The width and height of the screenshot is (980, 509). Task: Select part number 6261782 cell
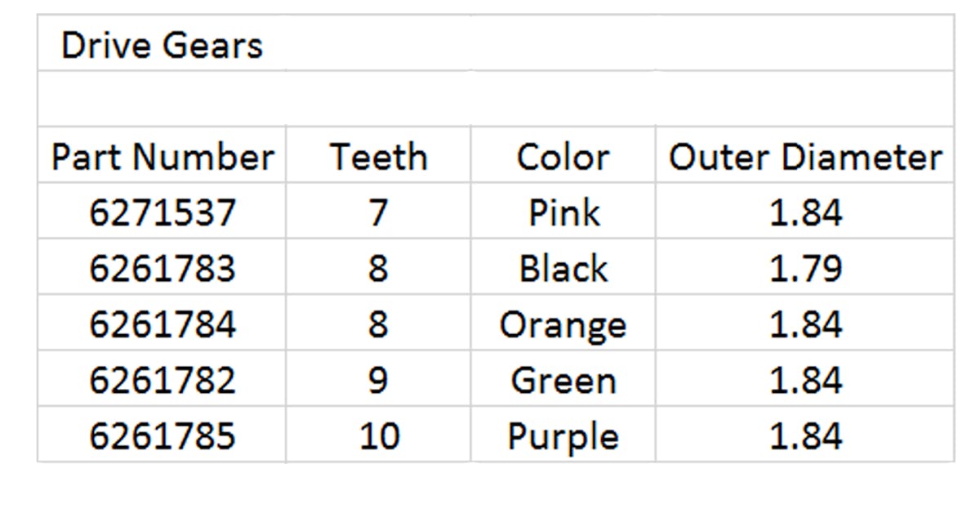[162, 380]
